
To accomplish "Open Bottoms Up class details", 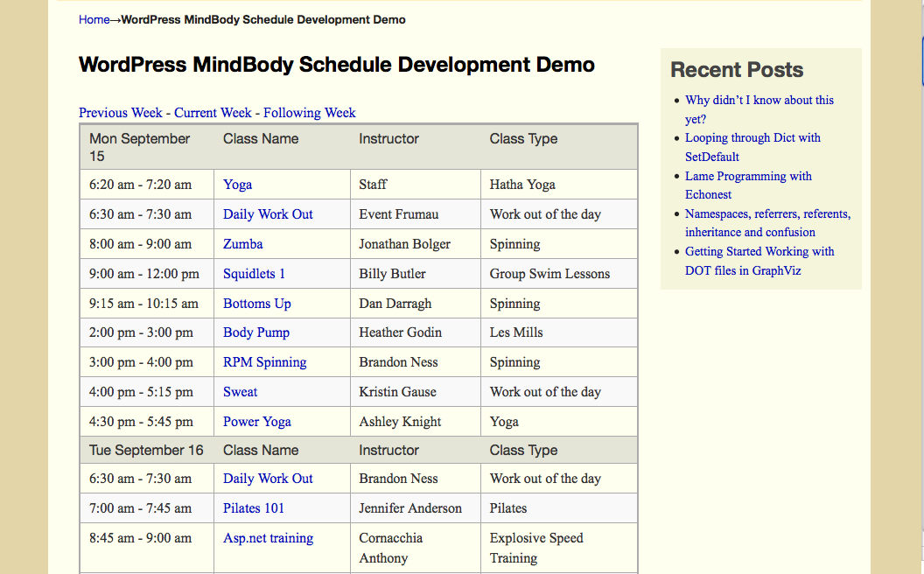I will click(257, 304).
